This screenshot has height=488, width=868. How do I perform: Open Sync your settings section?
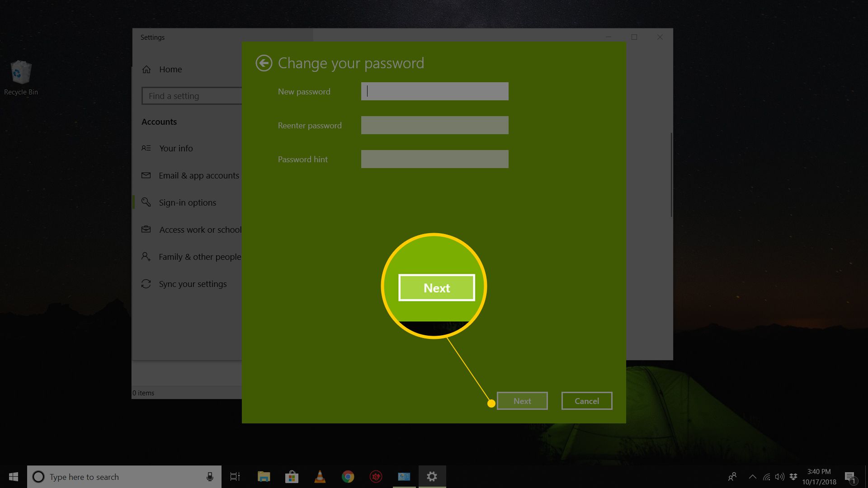click(x=193, y=283)
